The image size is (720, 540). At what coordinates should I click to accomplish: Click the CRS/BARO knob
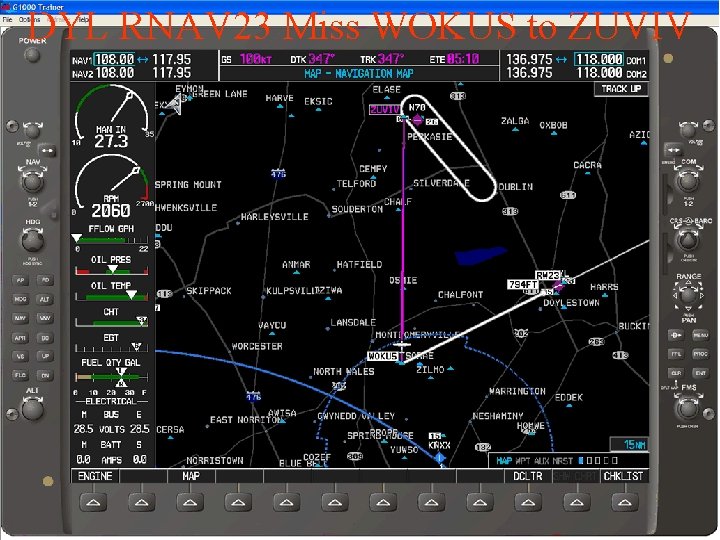click(687, 239)
